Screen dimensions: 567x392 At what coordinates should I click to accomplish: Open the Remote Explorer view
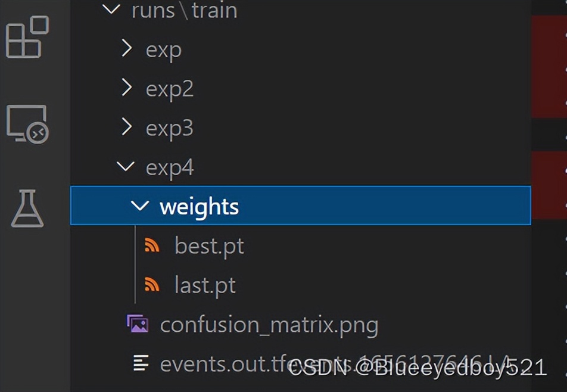(27, 124)
